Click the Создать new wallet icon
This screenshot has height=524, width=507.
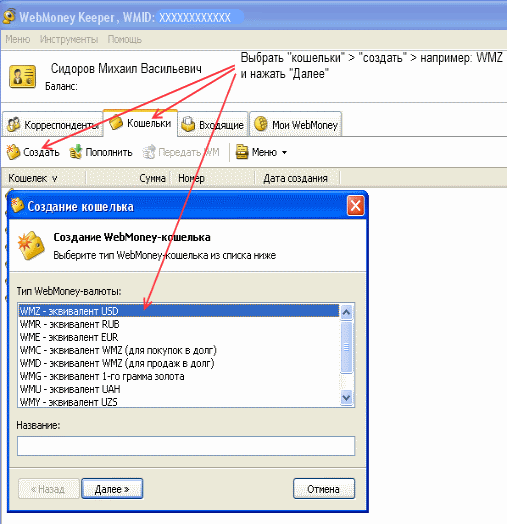(x=13, y=152)
